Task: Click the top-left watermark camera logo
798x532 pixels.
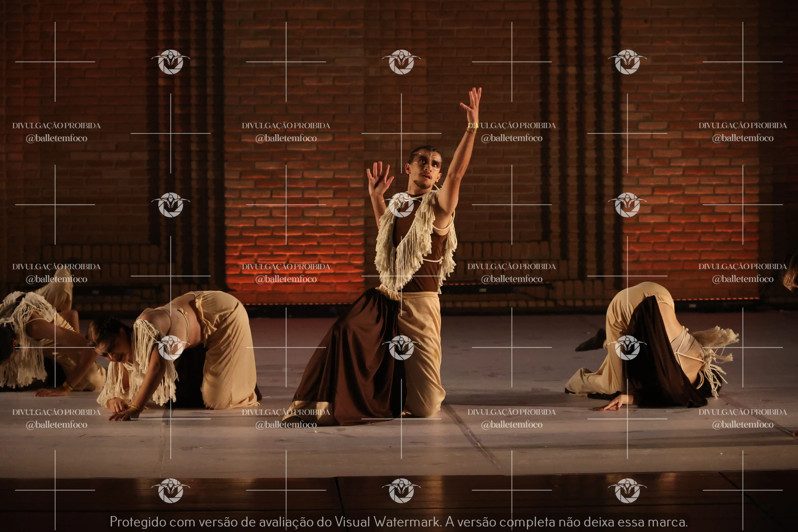Action: 171,62
